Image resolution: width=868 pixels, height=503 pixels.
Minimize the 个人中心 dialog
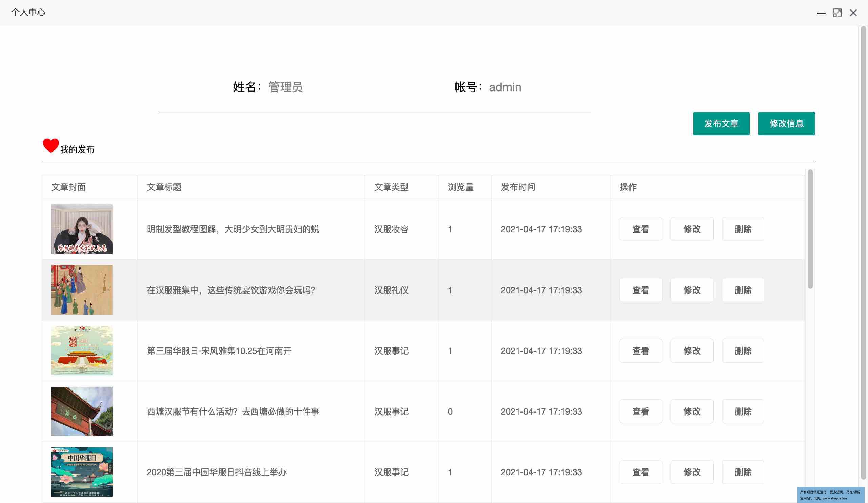tap(821, 13)
